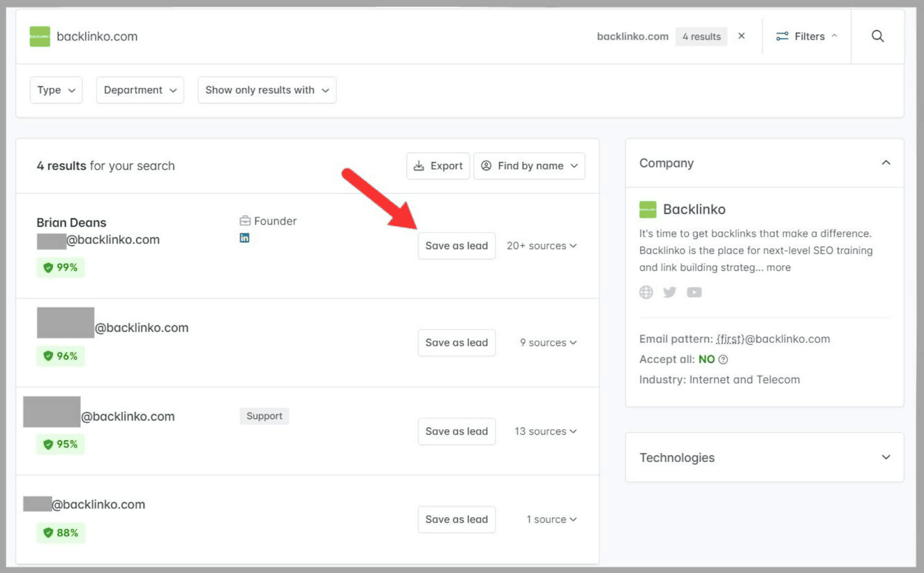Viewport: 924px width, 573px height.
Task: Open Show only results with dropdown
Action: coord(267,90)
